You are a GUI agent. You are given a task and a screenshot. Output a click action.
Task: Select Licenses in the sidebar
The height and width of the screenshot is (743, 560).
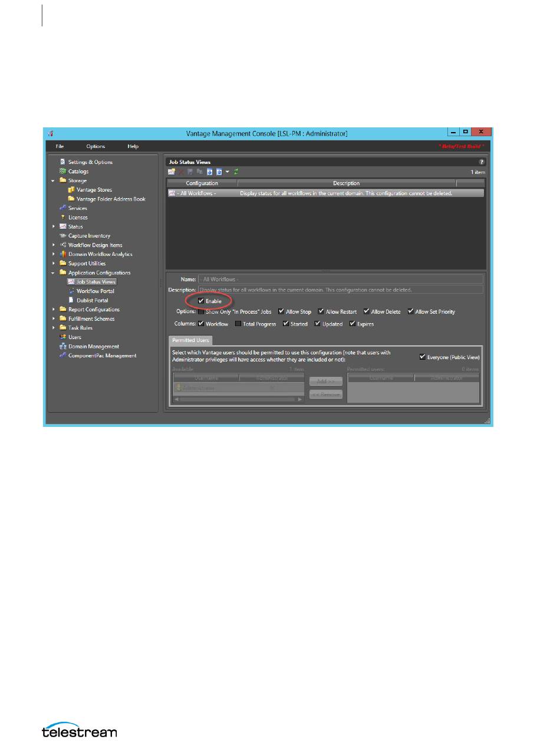click(78, 218)
